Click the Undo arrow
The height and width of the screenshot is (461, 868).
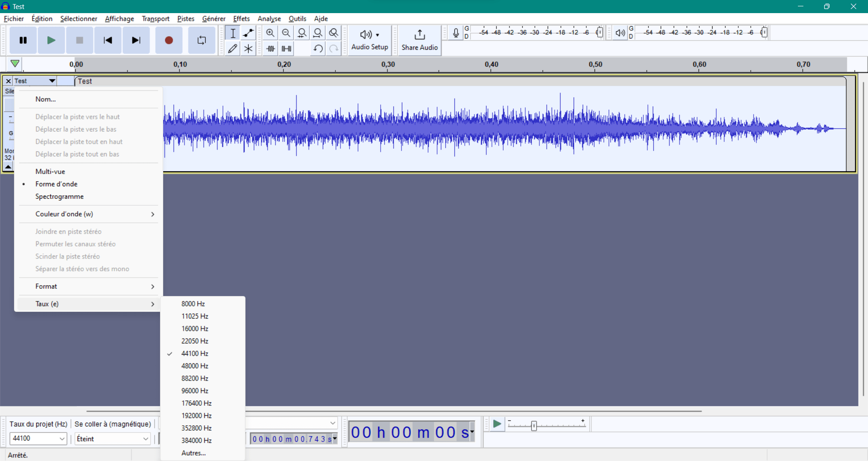[318, 48]
